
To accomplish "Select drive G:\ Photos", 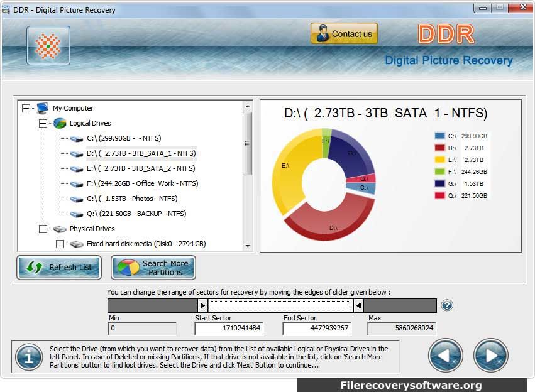I will pyautogui.click(x=132, y=199).
